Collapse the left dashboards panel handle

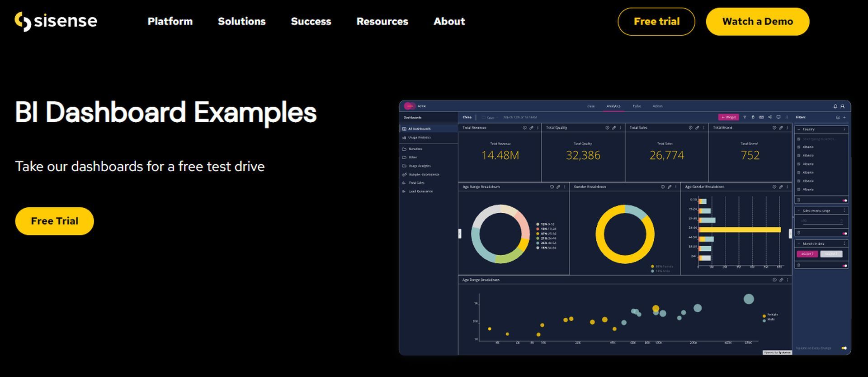coord(460,234)
